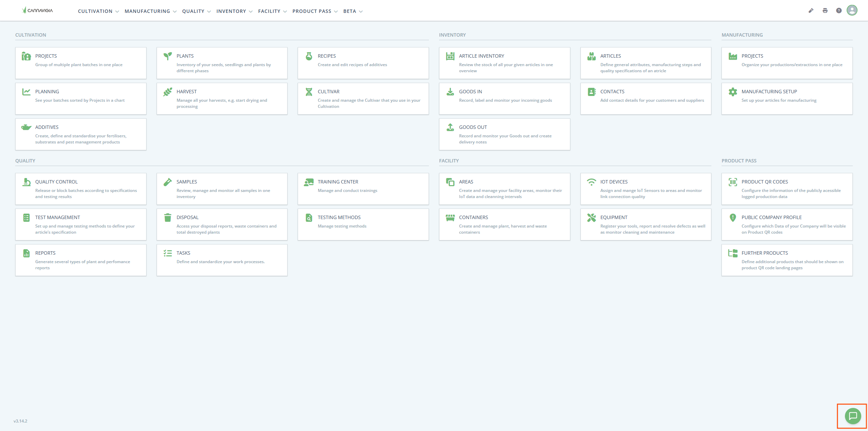The height and width of the screenshot is (431, 868).
Task: Click the help question mark icon
Action: 839,11
